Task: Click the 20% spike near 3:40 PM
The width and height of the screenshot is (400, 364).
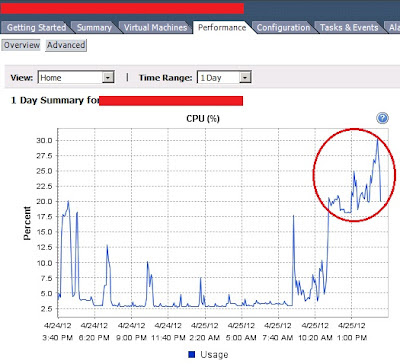Action: pyautogui.click(x=68, y=202)
